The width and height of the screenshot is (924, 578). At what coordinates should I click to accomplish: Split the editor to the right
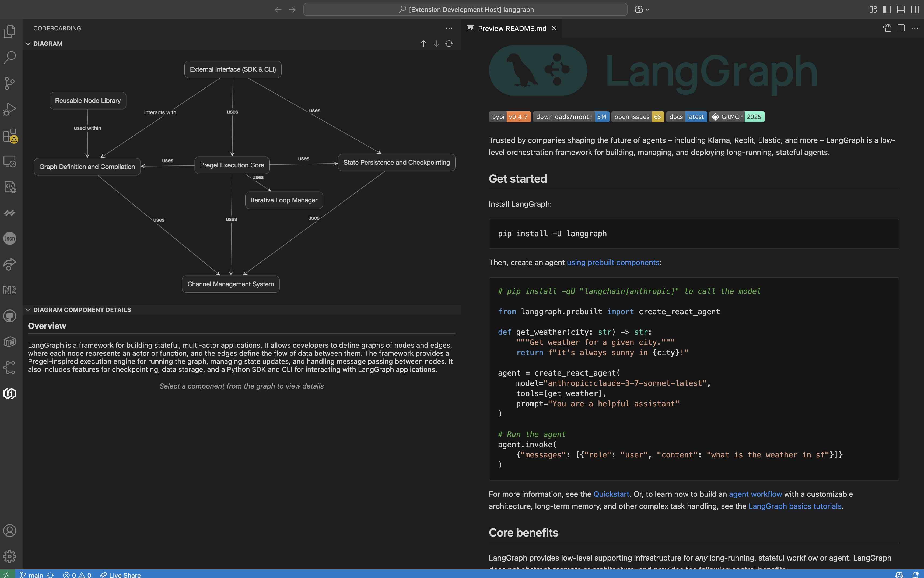tap(901, 28)
